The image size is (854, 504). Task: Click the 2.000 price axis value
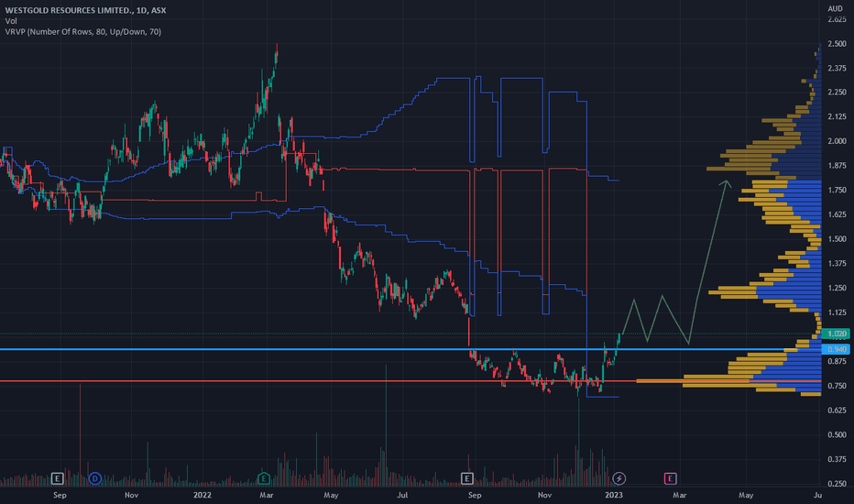tap(837, 141)
